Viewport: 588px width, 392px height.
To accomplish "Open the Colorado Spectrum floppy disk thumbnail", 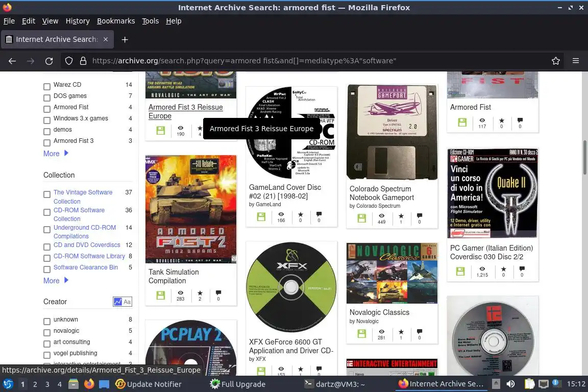I will (x=392, y=132).
